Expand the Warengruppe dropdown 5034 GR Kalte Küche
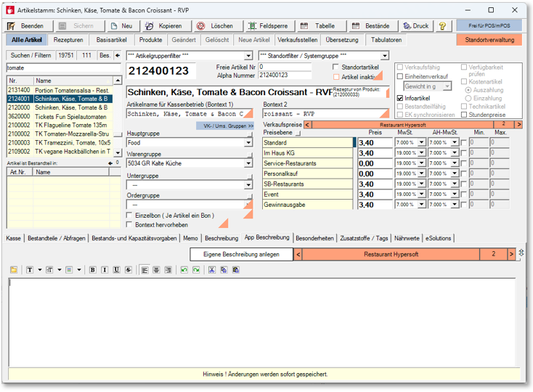Image resolution: width=533 pixels, height=392 pixels. 248,164
